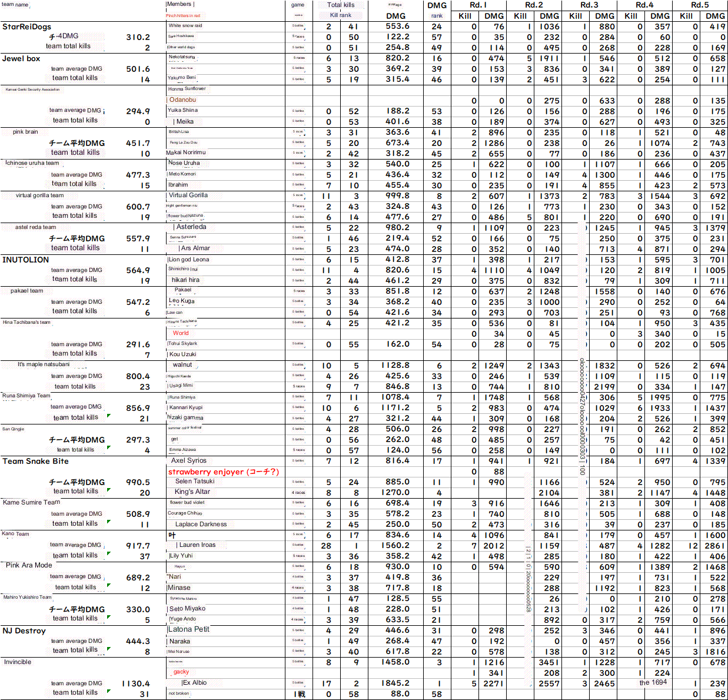
Task: Select member cell "Kannari Kyupi"
Action: point(185,407)
